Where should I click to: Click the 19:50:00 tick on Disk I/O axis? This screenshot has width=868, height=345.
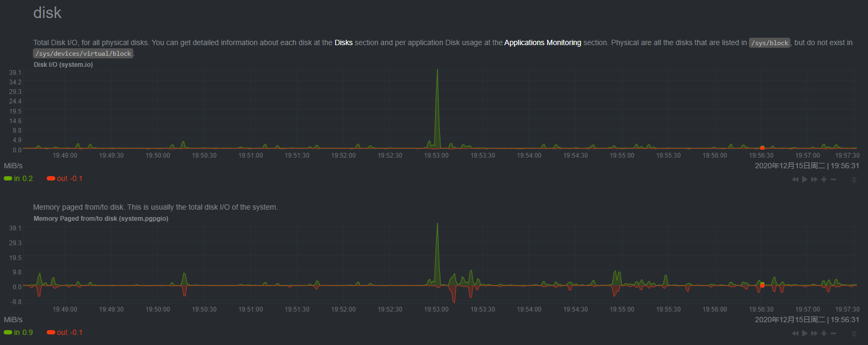pyautogui.click(x=158, y=156)
